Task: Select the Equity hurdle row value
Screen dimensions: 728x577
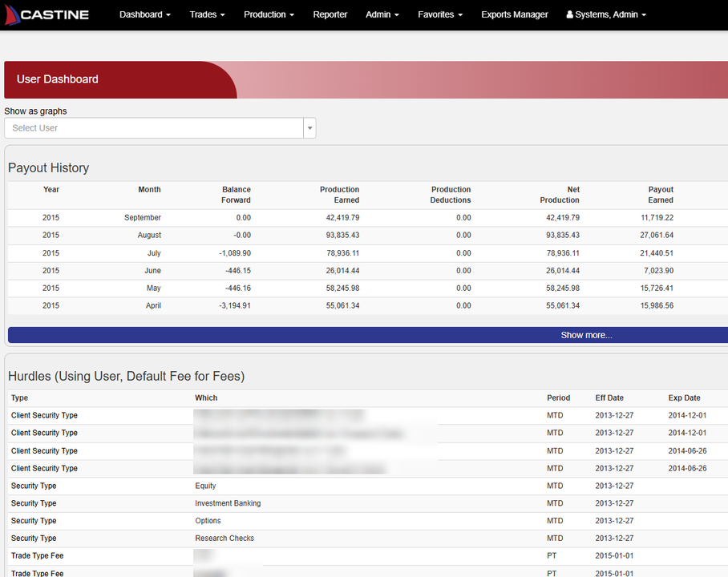Action: [x=205, y=486]
